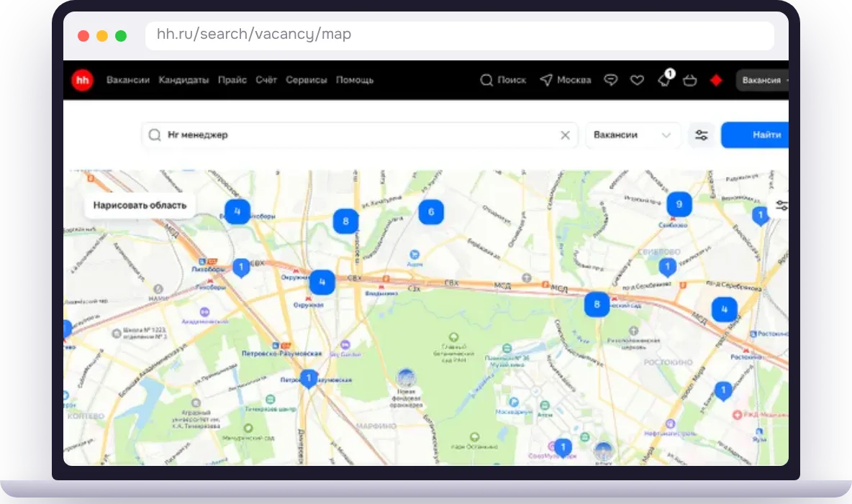Clear the search query with X
The image size is (852, 504).
coord(565,135)
